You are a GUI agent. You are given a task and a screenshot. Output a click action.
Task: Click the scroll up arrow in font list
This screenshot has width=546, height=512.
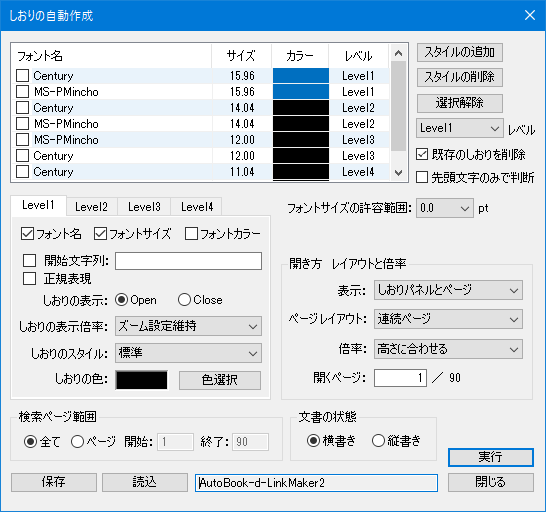[399, 53]
